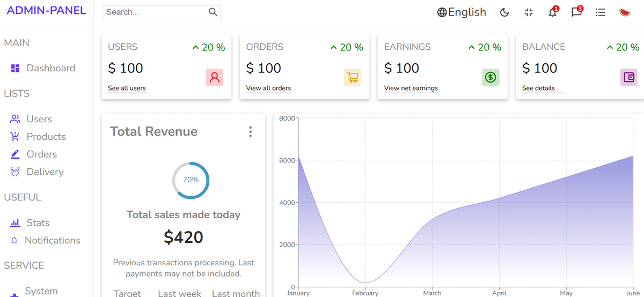Click the Target column label

[127, 293]
